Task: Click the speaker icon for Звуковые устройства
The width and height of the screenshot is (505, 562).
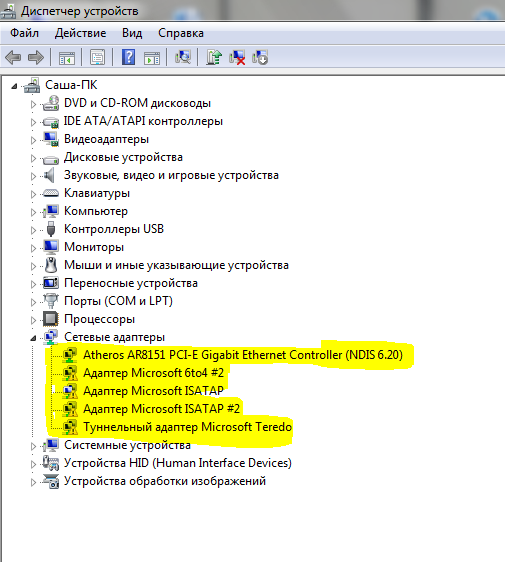Action: [x=49, y=175]
